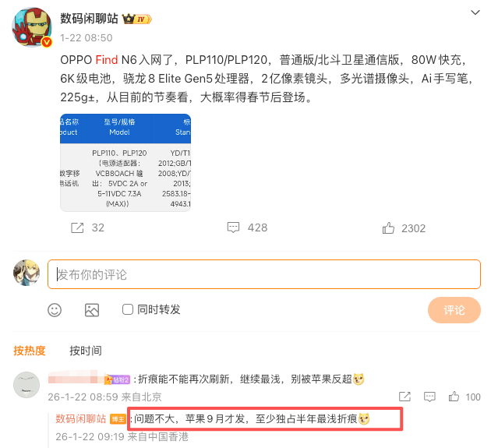Like the post with 2302 thumbs-up
This screenshot has width=491, height=448.
coord(388,228)
